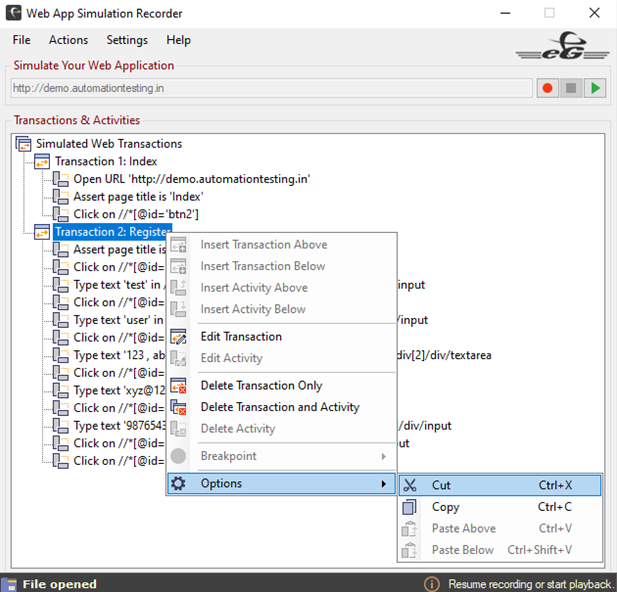Open the Help menu
Image resolution: width=617 pixels, height=592 pixels.
pyautogui.click(x=178, y=40)
